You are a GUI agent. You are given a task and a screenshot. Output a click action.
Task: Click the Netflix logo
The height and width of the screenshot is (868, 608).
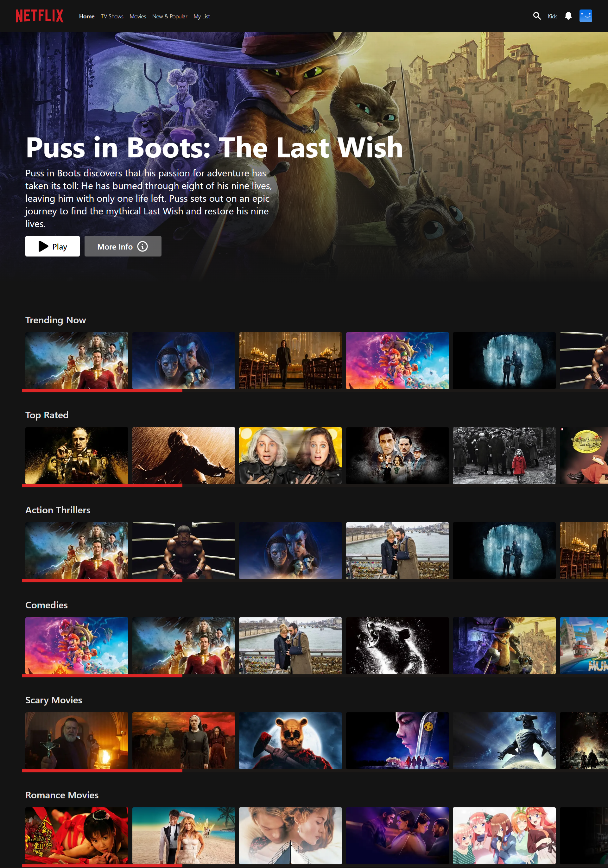coord(39,16)
